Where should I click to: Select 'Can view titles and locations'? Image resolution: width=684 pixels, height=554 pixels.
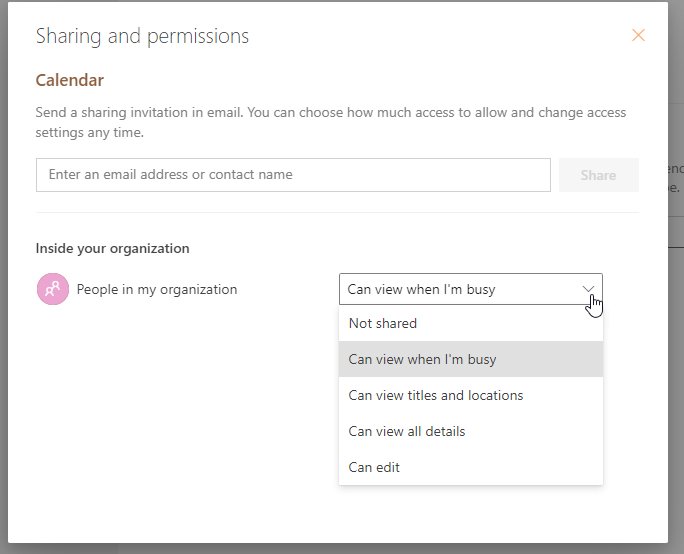click(471, 395)
